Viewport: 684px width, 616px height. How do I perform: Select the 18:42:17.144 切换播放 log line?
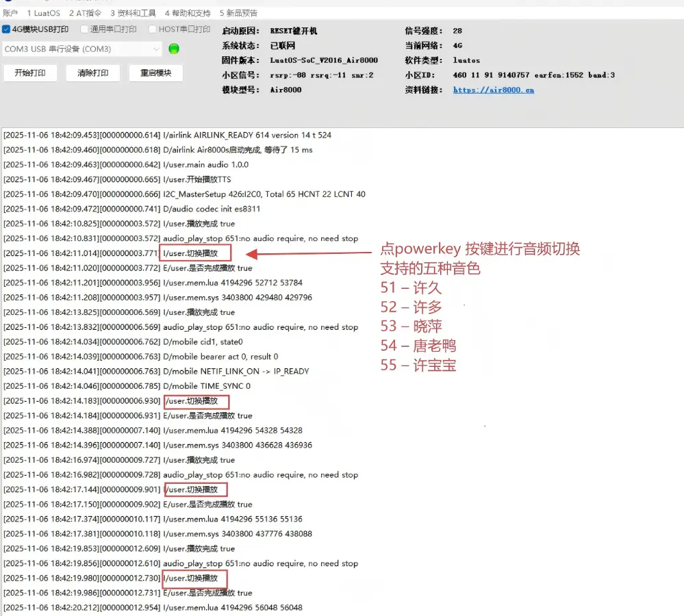pyautogui.click(x=111, y=489)
